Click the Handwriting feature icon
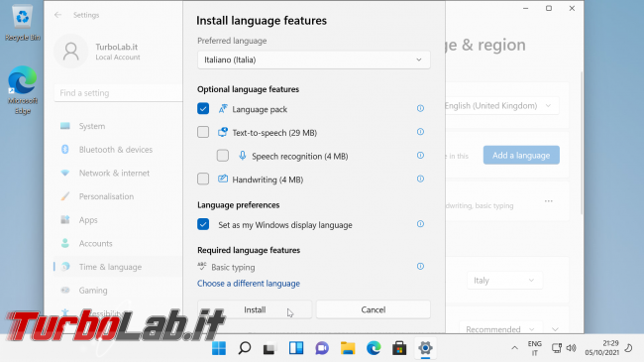 (x=223, y=179)
